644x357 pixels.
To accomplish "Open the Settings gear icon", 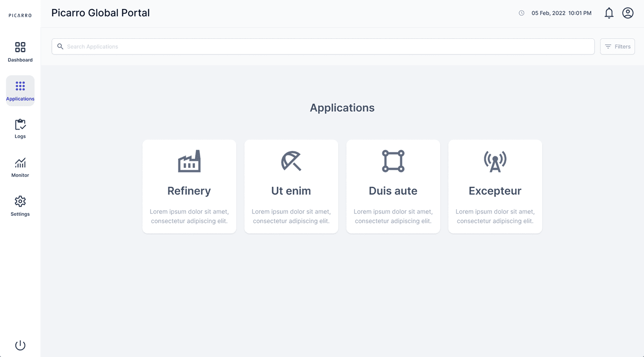I will [20, 201].
